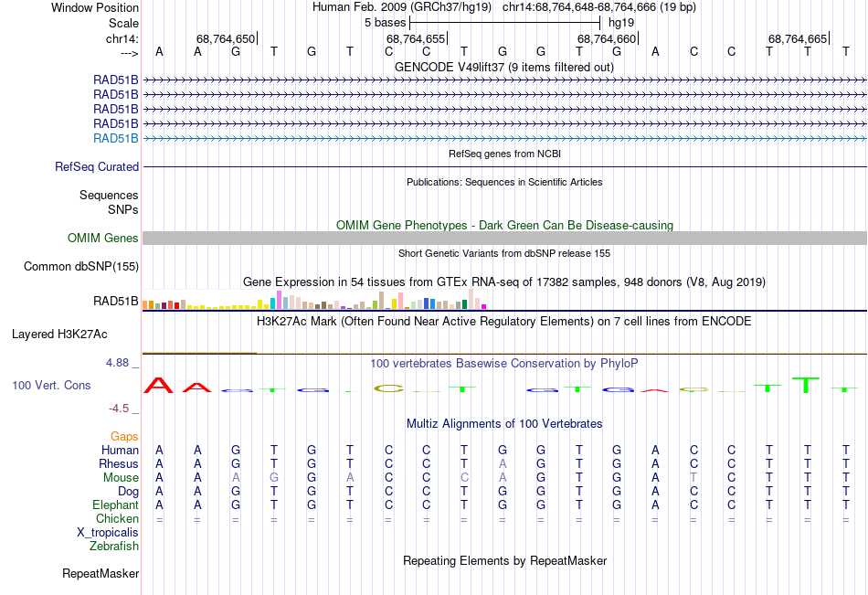Screen dimensions: 868x595
Task: Select the Mouse alignment row label
Action: tap(122, 477)
